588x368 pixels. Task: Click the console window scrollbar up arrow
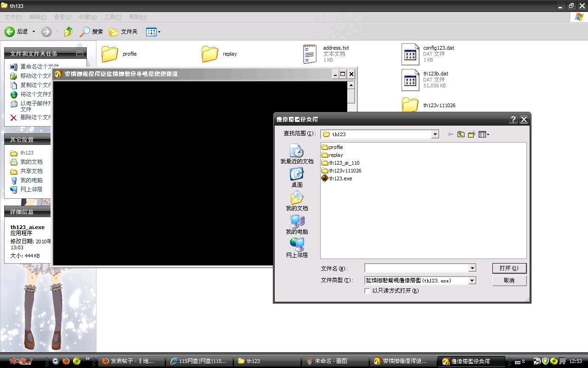pyautogui.click(x=351, y=85)
